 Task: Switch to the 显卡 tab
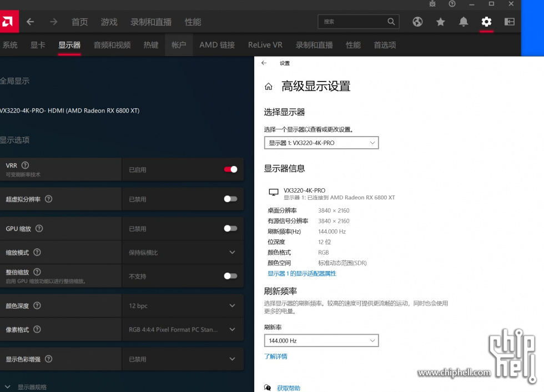[38, 45]
